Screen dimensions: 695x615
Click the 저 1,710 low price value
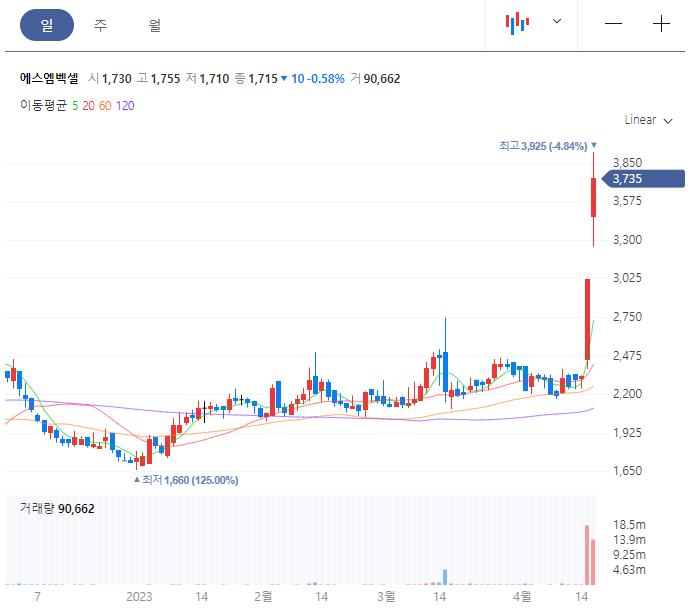[207, 79]
